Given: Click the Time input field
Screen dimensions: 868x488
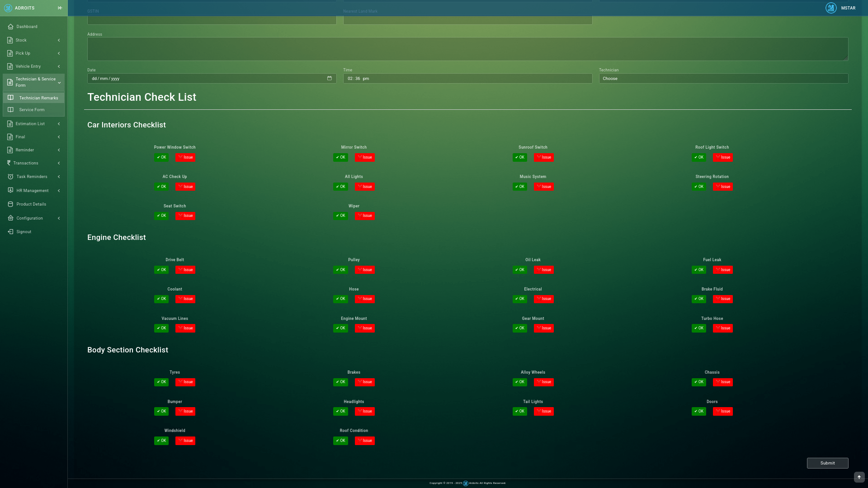Looking at the screenshot, I should tap(467, 79).
